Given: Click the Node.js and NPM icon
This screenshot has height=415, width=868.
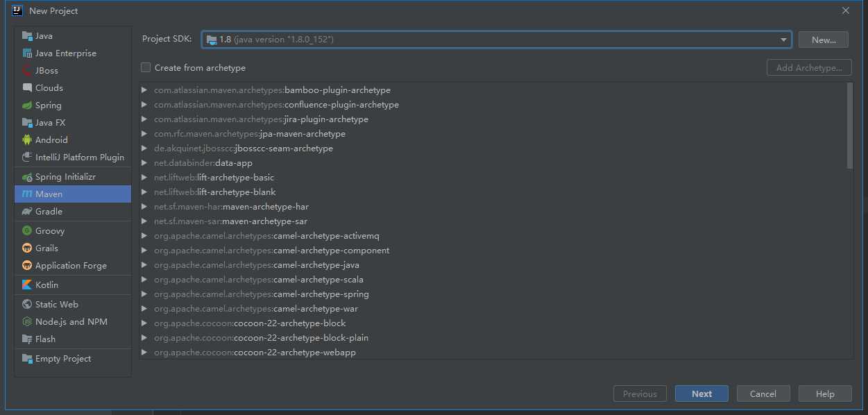Looking at the screenshot, I should tap(27, 322).
